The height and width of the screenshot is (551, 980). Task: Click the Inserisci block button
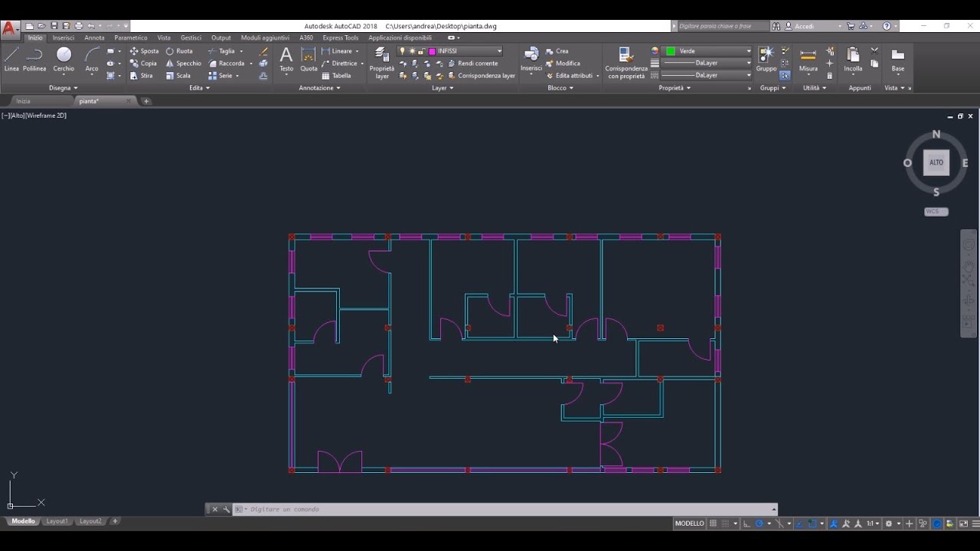coord(531,60)
